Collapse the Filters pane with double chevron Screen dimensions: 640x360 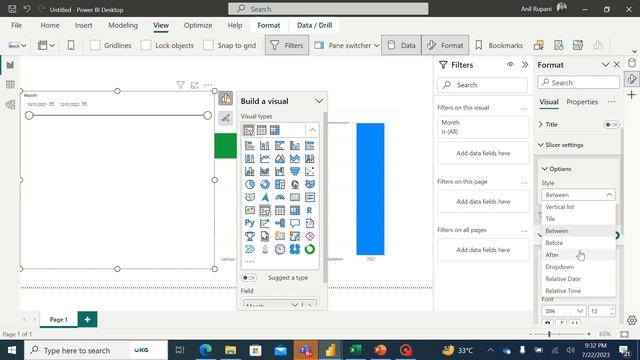(525, 65)
